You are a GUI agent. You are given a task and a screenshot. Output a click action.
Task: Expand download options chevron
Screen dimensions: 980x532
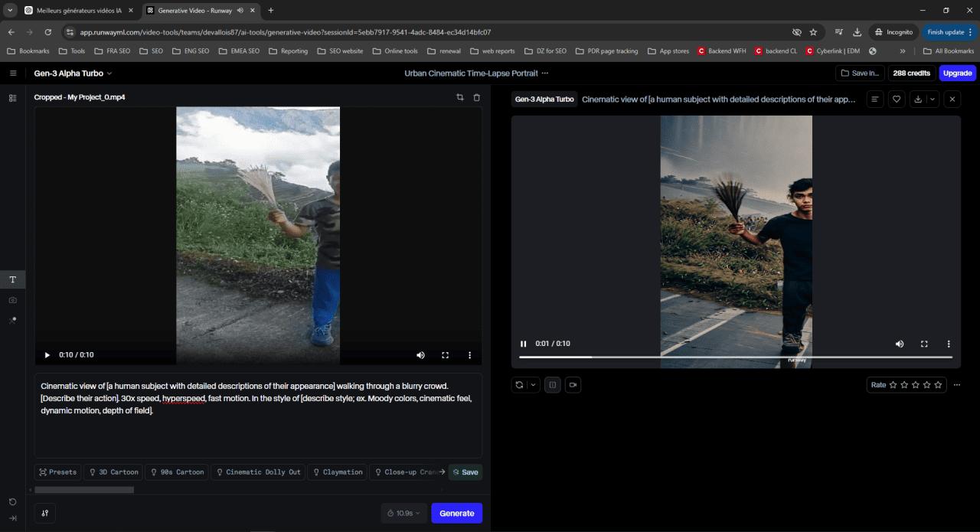coord(932,99)
